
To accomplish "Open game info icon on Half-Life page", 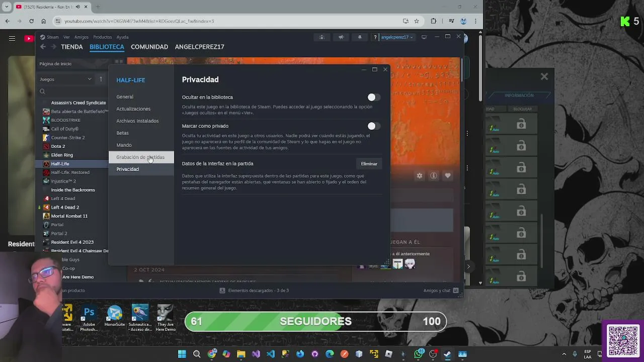I will click(x=434, y=175).
